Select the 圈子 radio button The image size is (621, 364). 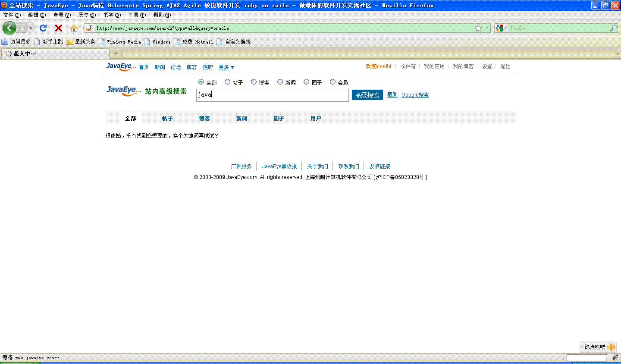[306, 82]
